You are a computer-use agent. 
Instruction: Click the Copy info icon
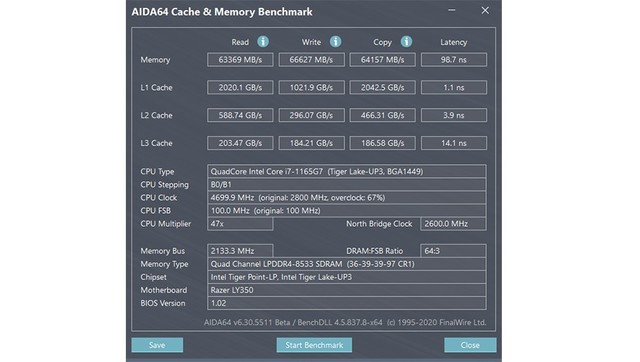406,42
